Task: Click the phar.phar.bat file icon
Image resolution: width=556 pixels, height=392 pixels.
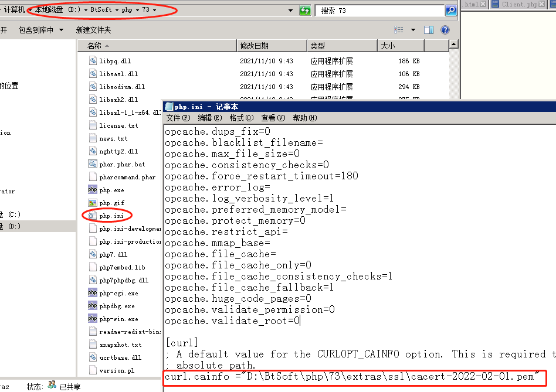Action: tap(93, 164)
